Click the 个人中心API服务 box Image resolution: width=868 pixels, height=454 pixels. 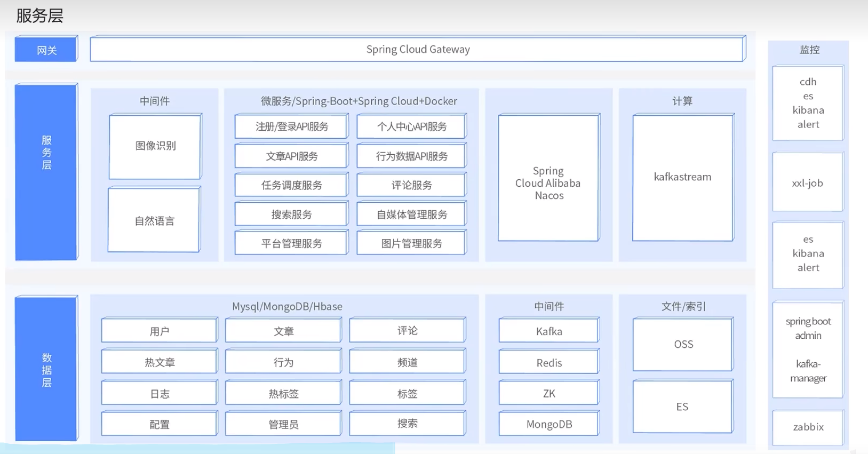click(x=412, y=126)
